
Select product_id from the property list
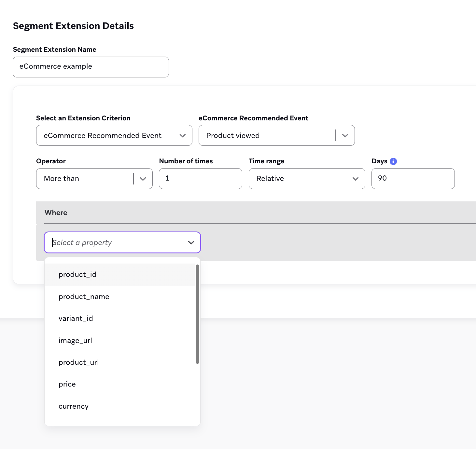(x=77, y=274)
